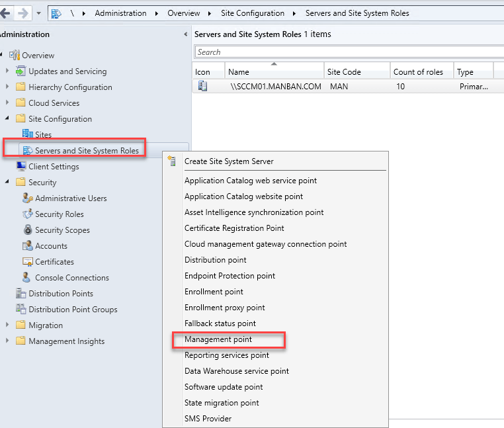Click the Console Connections user icon
Image resolution: width=504 pixels, height=428 pixels.
[x=27, y=277]
